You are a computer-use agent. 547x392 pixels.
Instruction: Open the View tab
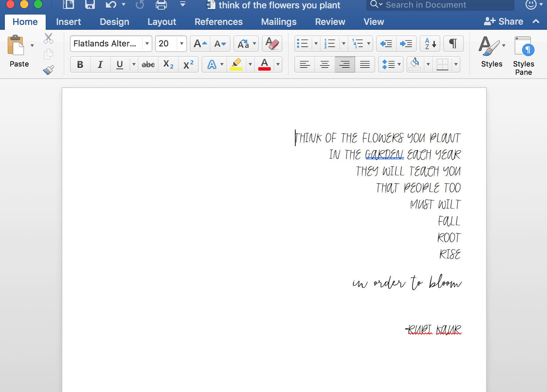tap(374, 22)
